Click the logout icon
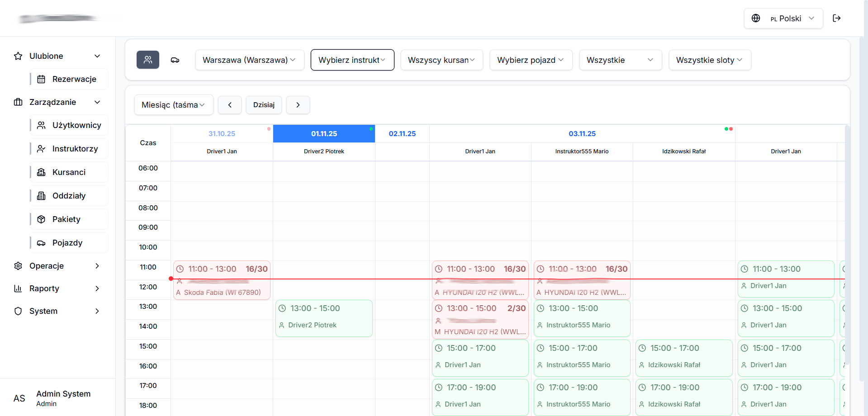Image resolution: width=868 pixels, height=416 pixels. 837,18
